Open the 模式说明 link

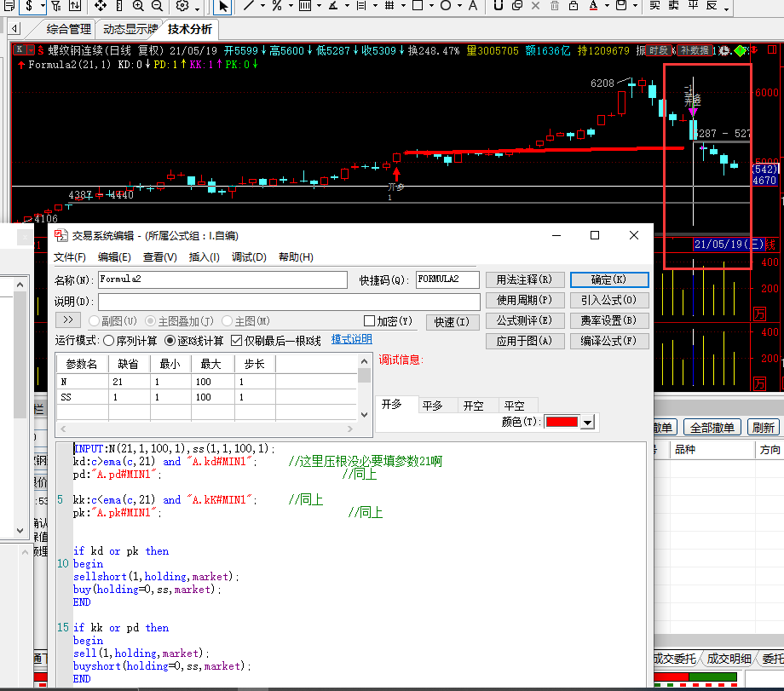pos(351,340)
